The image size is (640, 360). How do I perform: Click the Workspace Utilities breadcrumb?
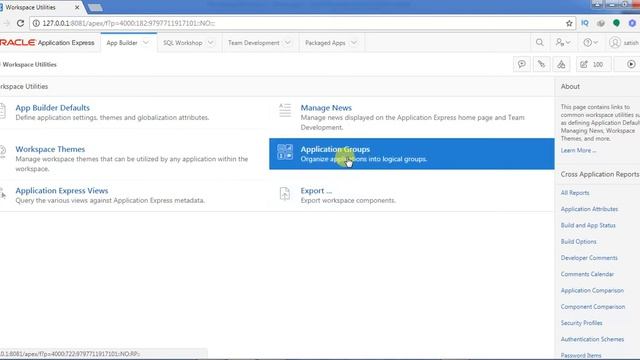click(29, 64)
